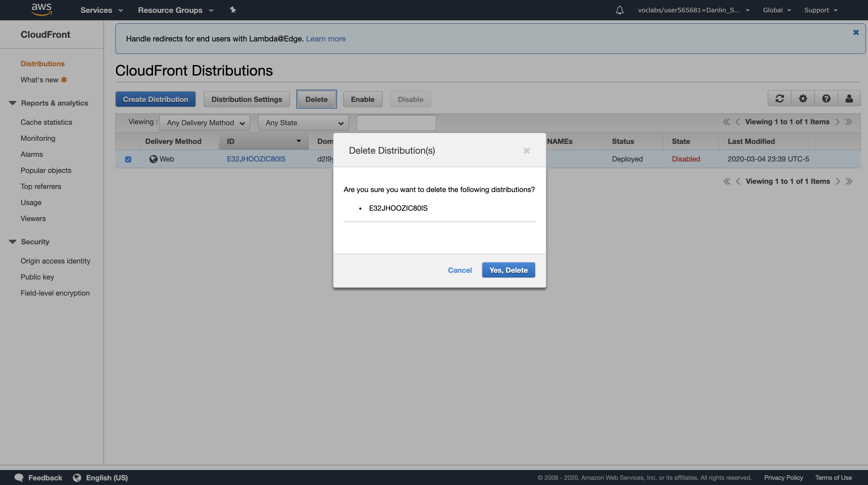The width and height of the screenshot is (868, 485).
Task: Close the Delete Distribution dialog with X
Action: (527, 151)
